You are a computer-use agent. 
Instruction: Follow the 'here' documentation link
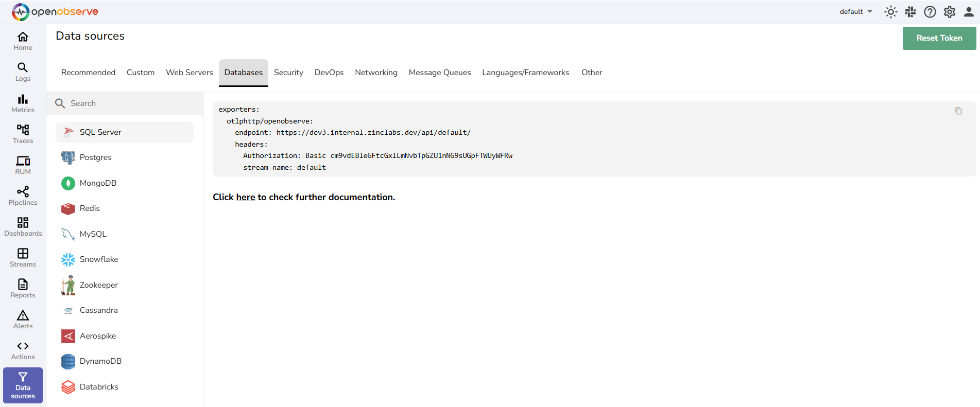pyautogui.click(x=245, y=197)
